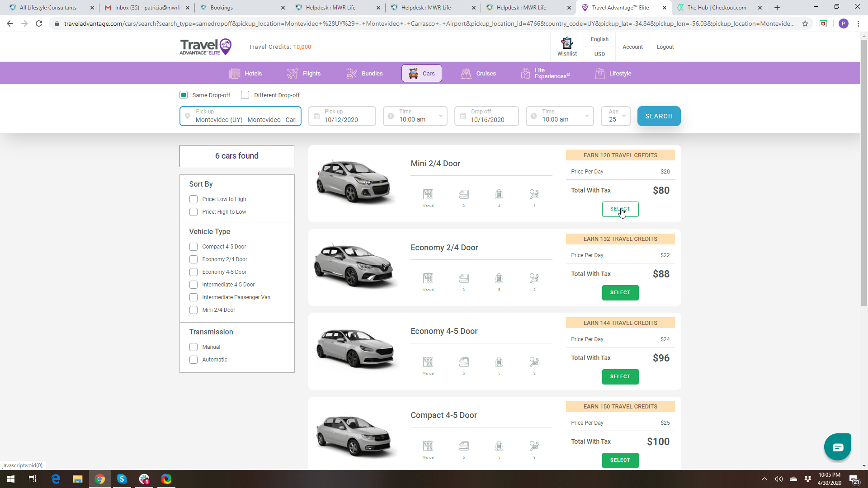Open the Lifestyle menu item

(620, 73)
